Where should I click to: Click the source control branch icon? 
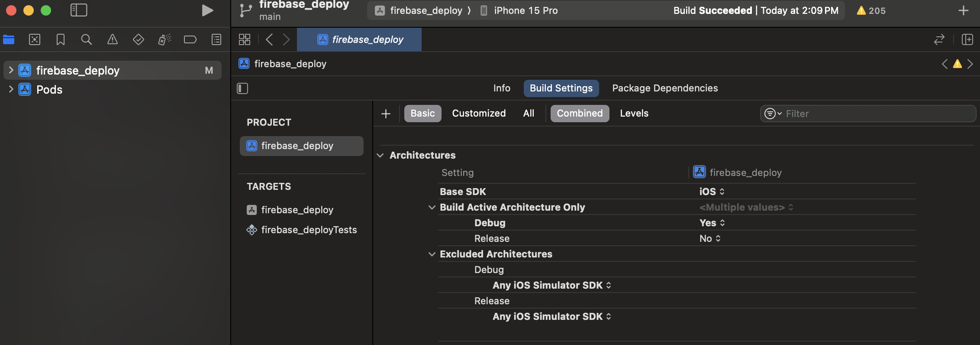246,10
